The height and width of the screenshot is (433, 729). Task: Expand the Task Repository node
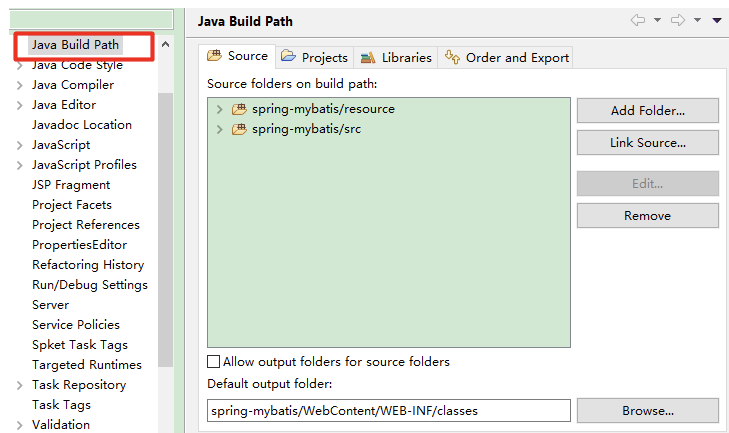[x=20, y=386]
